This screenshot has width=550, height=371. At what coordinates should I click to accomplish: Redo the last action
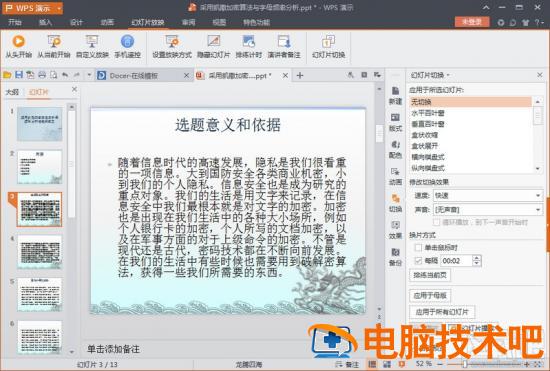click(76, 75)
